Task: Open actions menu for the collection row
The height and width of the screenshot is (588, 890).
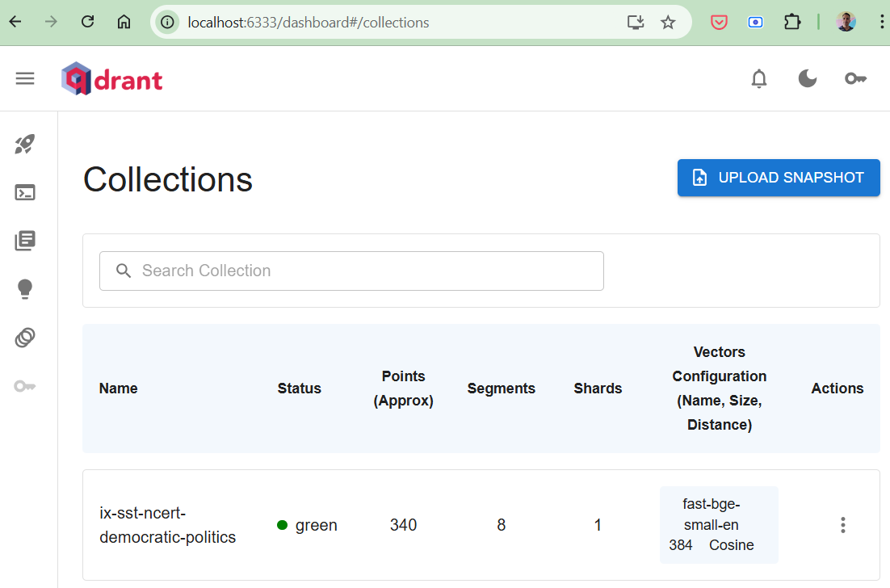Action: [842, 524]
